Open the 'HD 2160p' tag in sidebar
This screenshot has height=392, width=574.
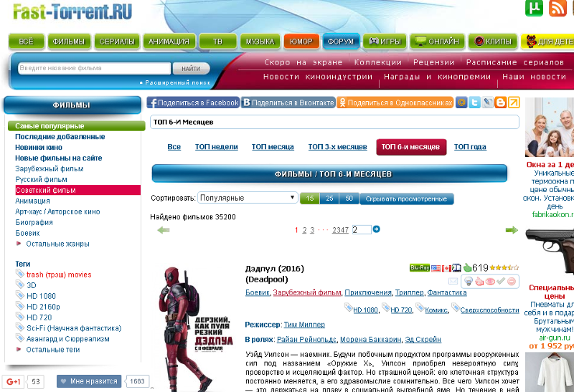(x=43, y=307)
